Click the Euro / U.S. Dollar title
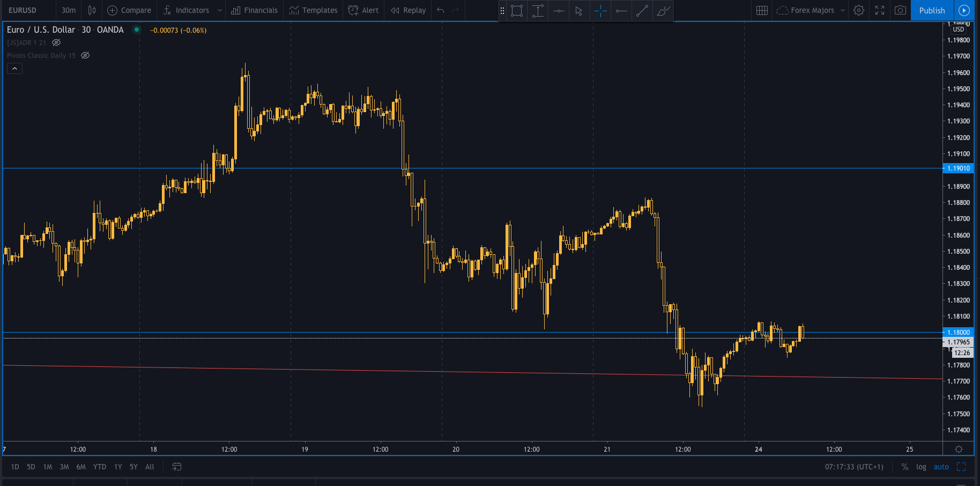Viewport: 980px width, 486px height. [x=41, y=30]
